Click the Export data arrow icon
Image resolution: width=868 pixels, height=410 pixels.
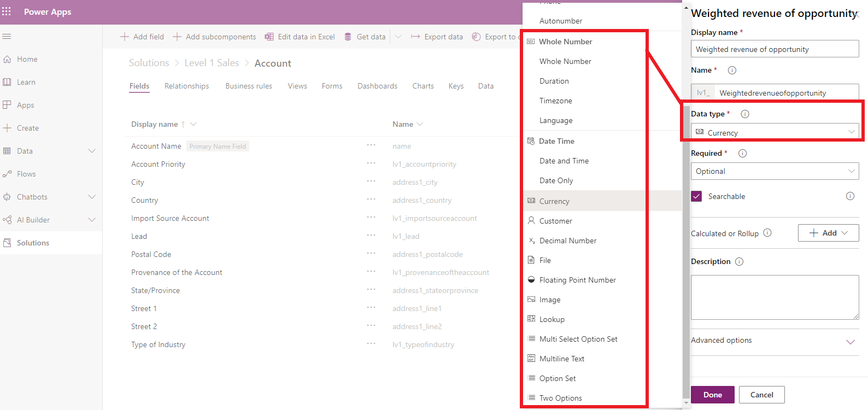click(415, 37)
